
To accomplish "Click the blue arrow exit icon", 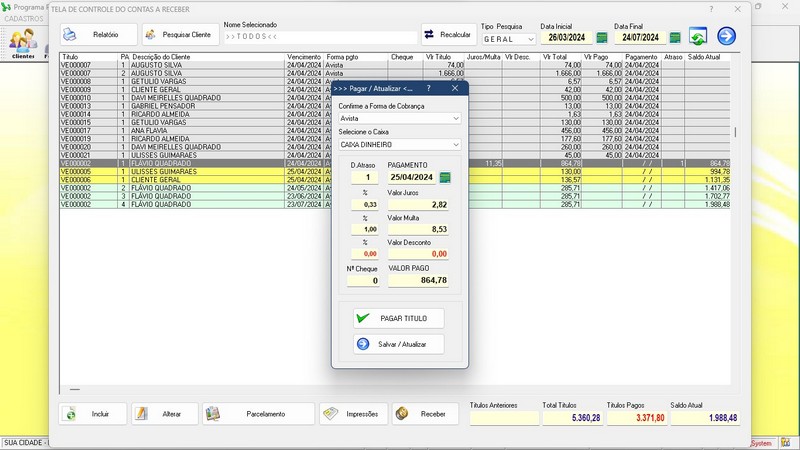I will (726, 37).
